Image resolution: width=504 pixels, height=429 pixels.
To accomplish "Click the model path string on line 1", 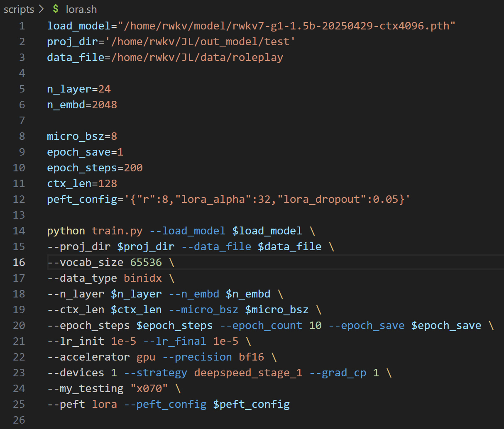I will [x=286, y=26].
